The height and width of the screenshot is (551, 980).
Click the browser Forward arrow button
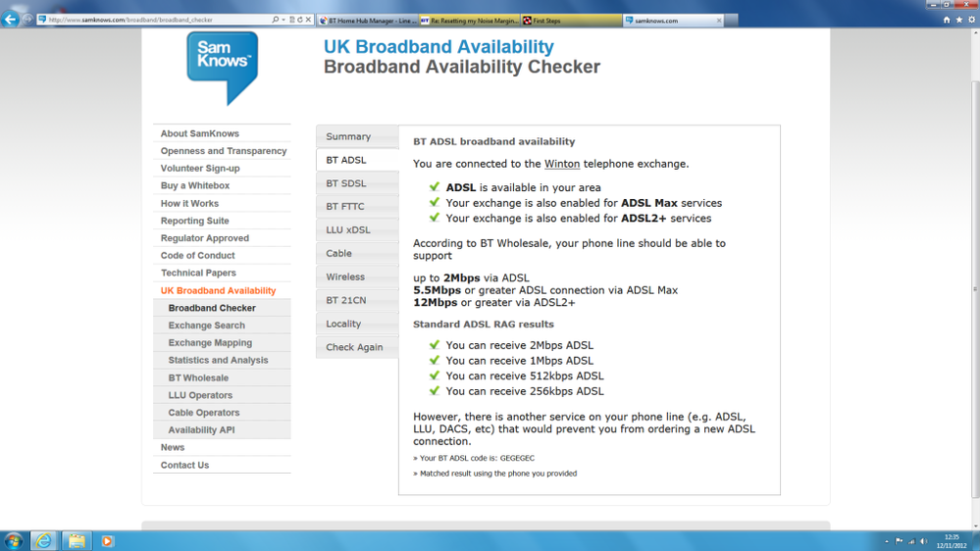click(x=27, y=20)
